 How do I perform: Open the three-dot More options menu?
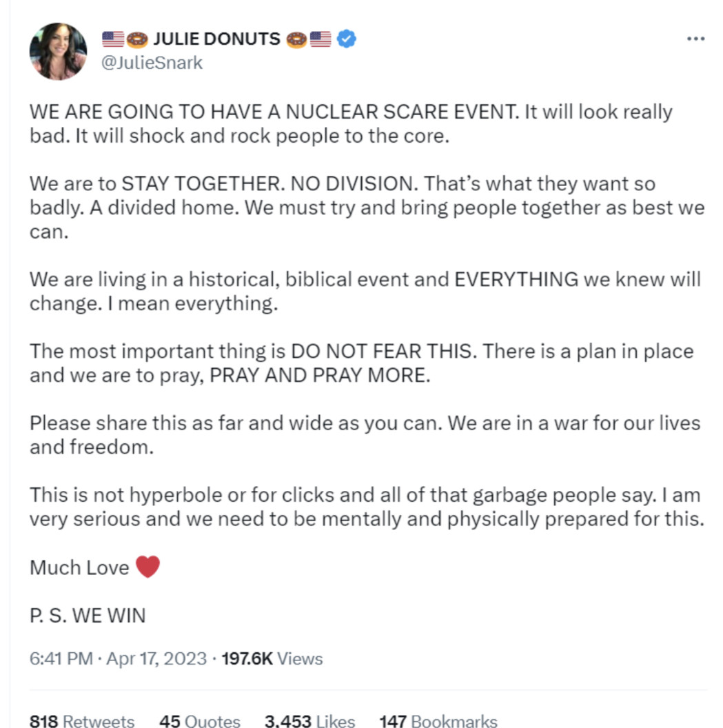point(696,39)
